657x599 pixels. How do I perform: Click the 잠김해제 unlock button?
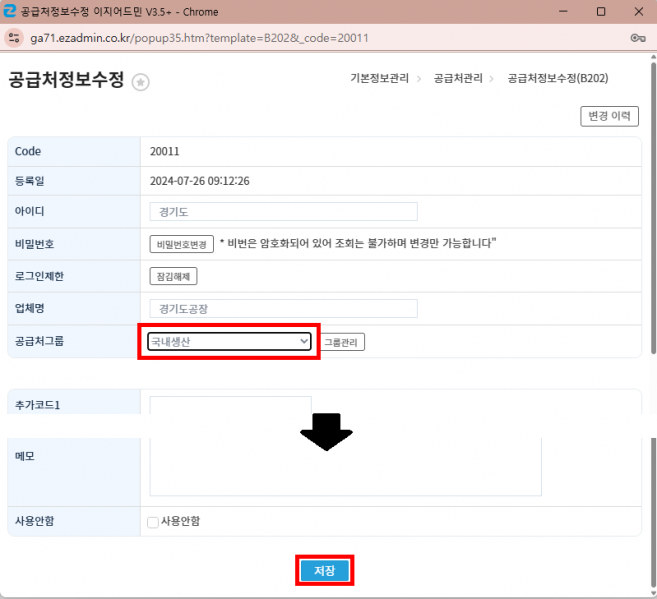(176, 276)
